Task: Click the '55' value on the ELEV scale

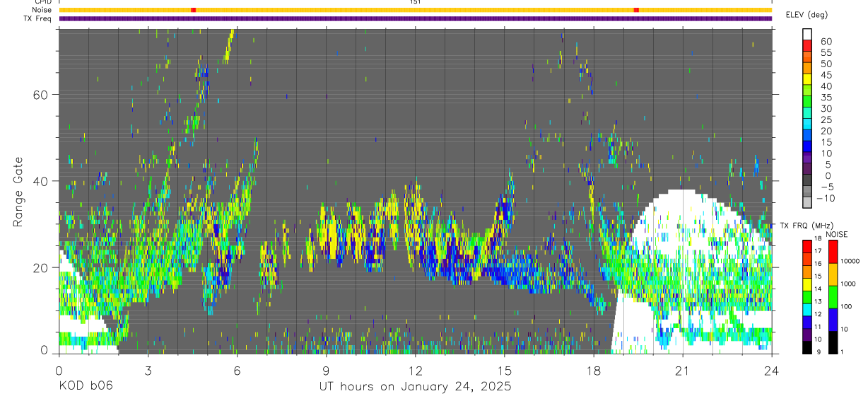Action: (825, 52)
